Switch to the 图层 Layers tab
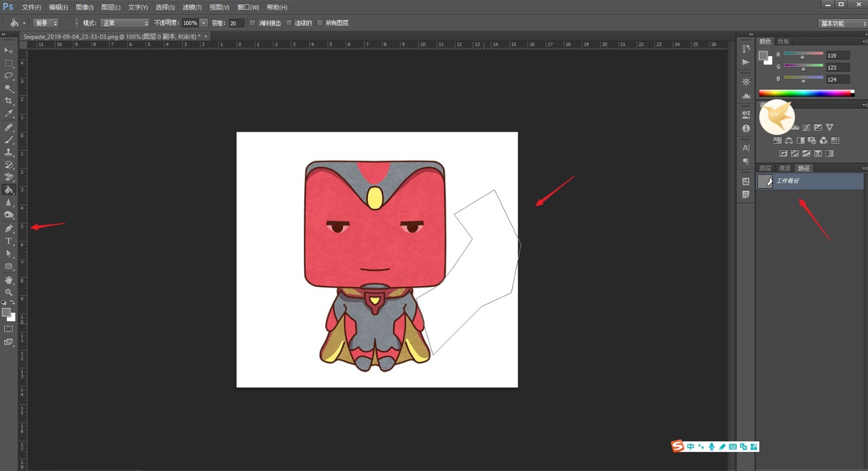This screenshot has width=868, height=471. (x=765, y=168)
